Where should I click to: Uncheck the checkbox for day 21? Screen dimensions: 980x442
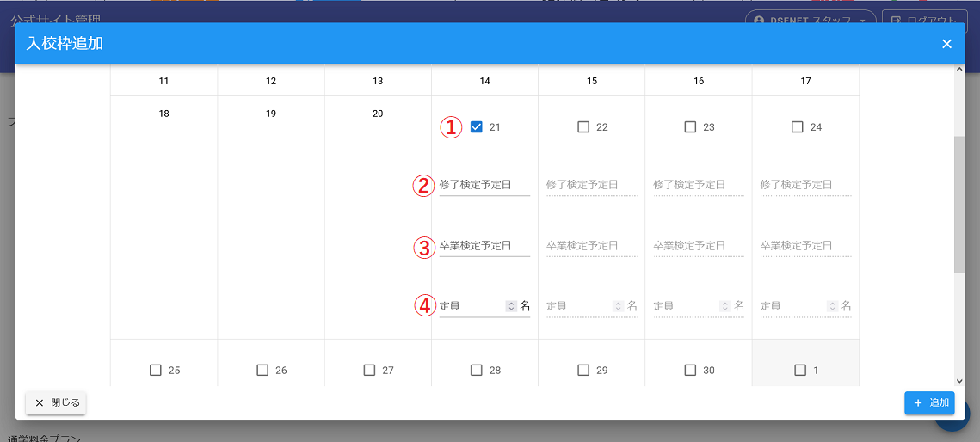pyautogui.click(x=477, y=127)
